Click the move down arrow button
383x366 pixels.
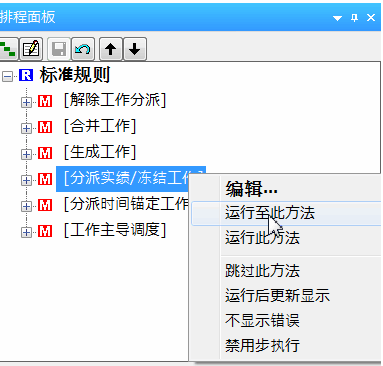135,49
